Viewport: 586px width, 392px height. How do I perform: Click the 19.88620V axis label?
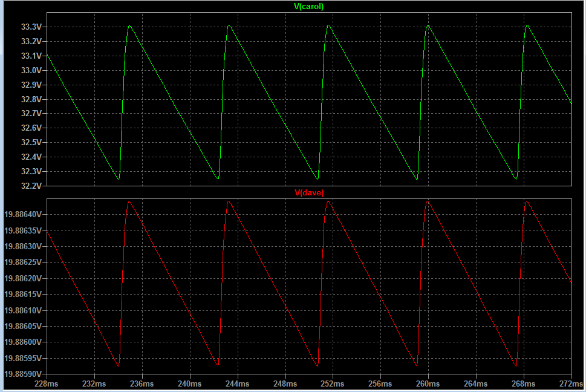[23, 278]
